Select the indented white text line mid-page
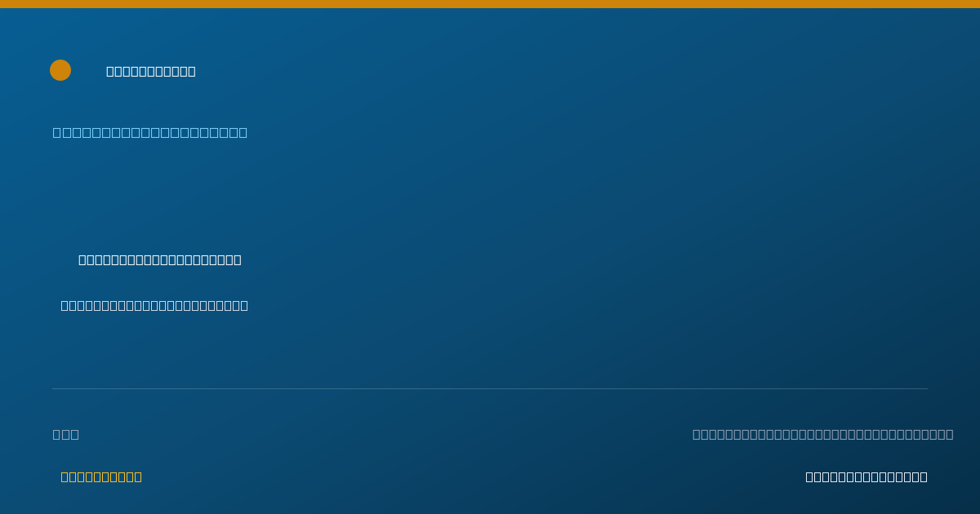Viewport: 980px width, 514px height. 160,259
